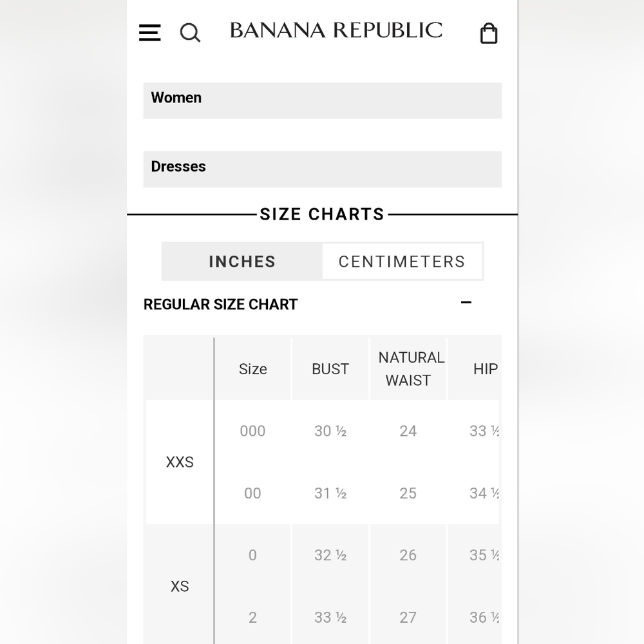Switch units to Inches
The width and height of the screenshot is (644, 644).
click(242, 261)
